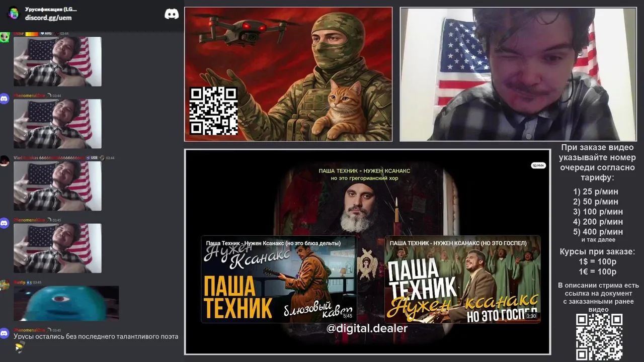
Task: Open the blues delta cover video card
Action: tap(279, 279)
